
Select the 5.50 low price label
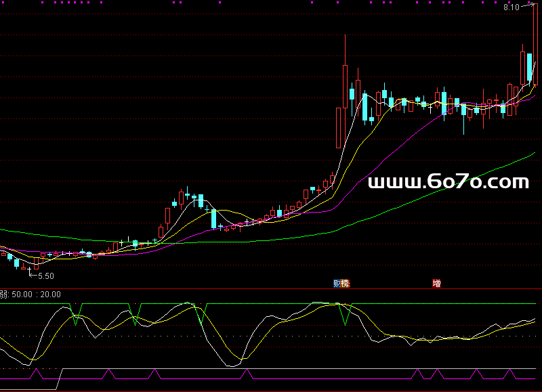tap(45, 276)
